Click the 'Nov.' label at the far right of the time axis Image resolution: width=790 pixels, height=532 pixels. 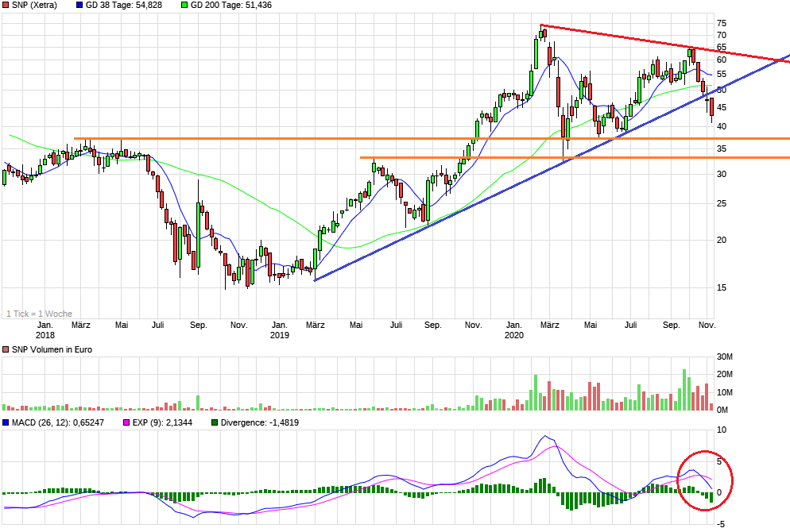[x=706, y=325]
